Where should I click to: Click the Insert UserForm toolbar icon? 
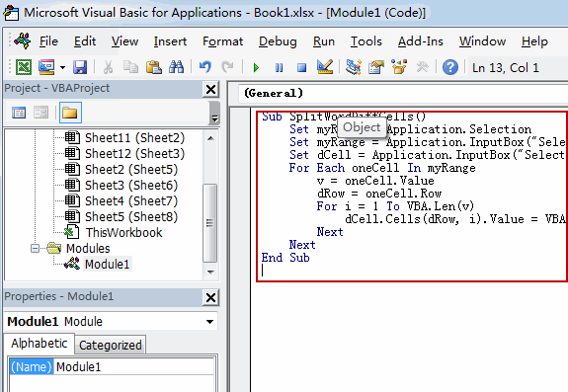[x=46, y=67]
